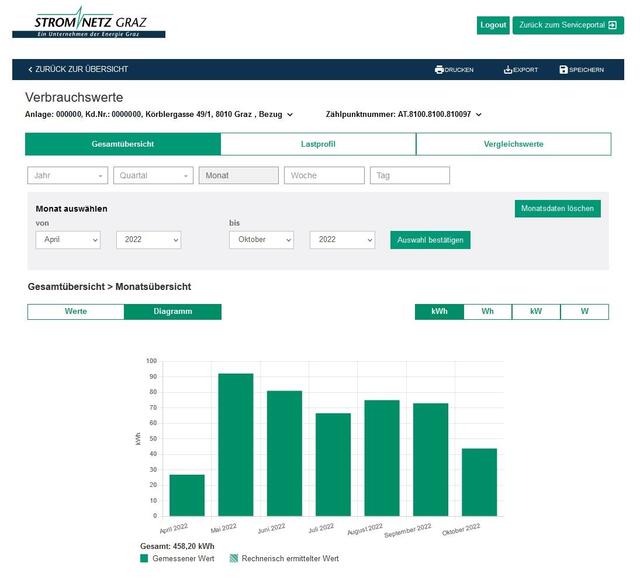This screenshot has width=640, height=577.
Task: Click the green Gemessener Wert legend swatch
Action: point(144,558)
